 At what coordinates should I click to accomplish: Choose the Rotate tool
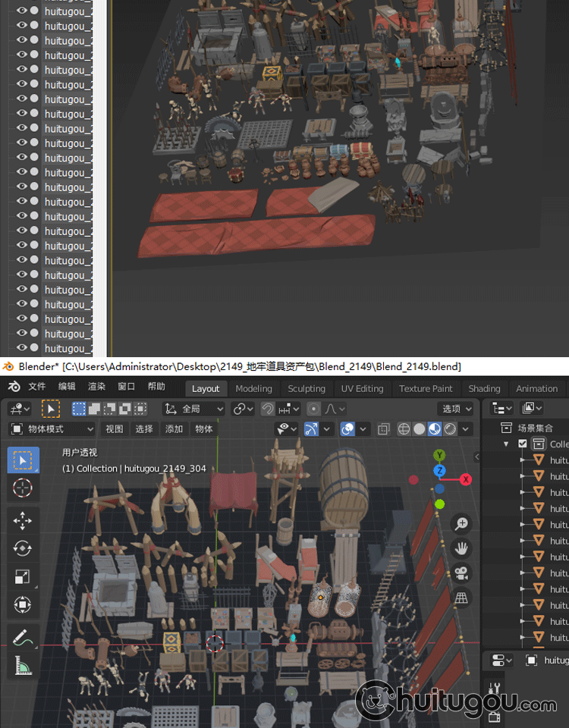tap(23, 548)
